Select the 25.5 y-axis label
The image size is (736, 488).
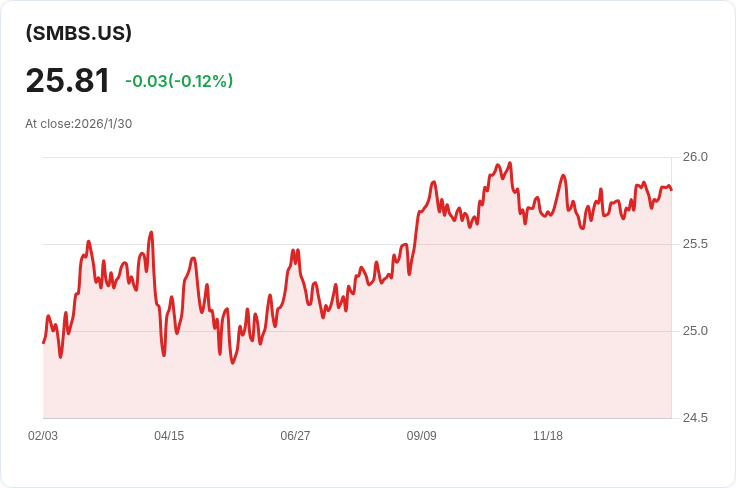click(x=695, y=244)
